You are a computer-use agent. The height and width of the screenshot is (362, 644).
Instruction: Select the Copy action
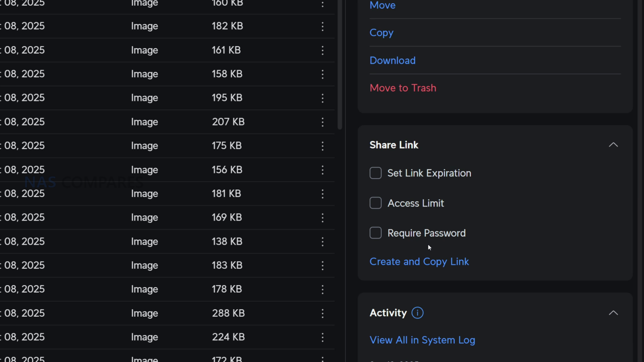[381, 33]
